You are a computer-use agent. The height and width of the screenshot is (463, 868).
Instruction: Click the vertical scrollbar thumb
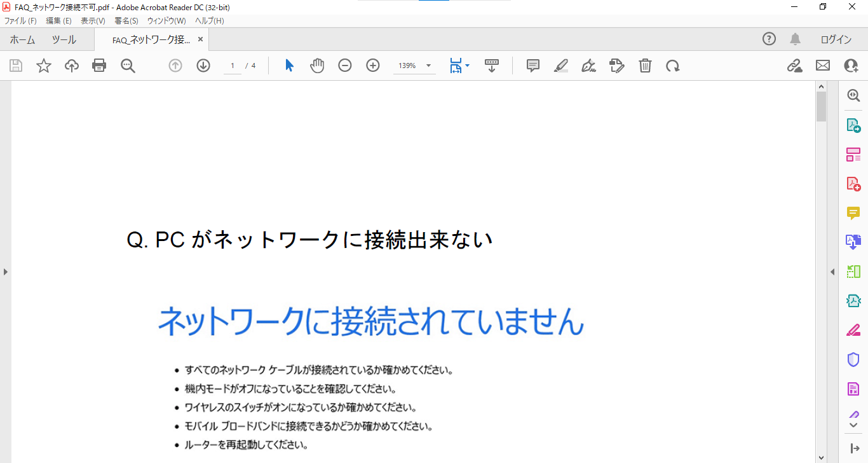tap(821, 106)
